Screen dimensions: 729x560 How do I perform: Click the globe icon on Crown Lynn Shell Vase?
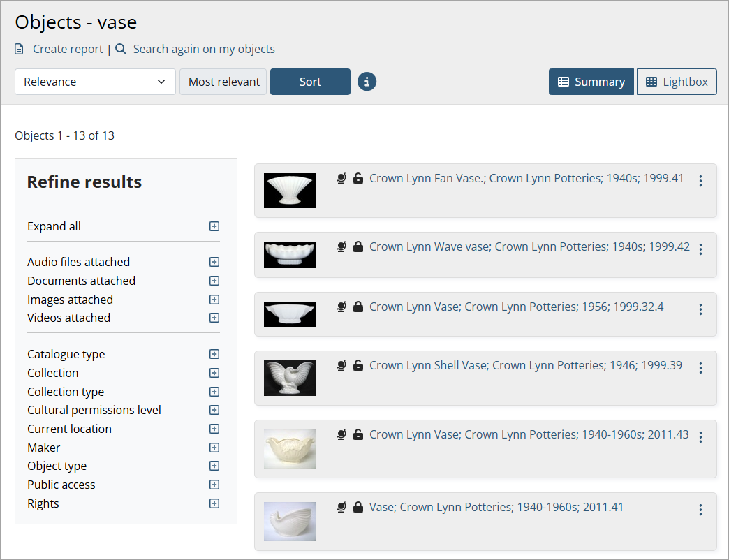tap(341, 365)
